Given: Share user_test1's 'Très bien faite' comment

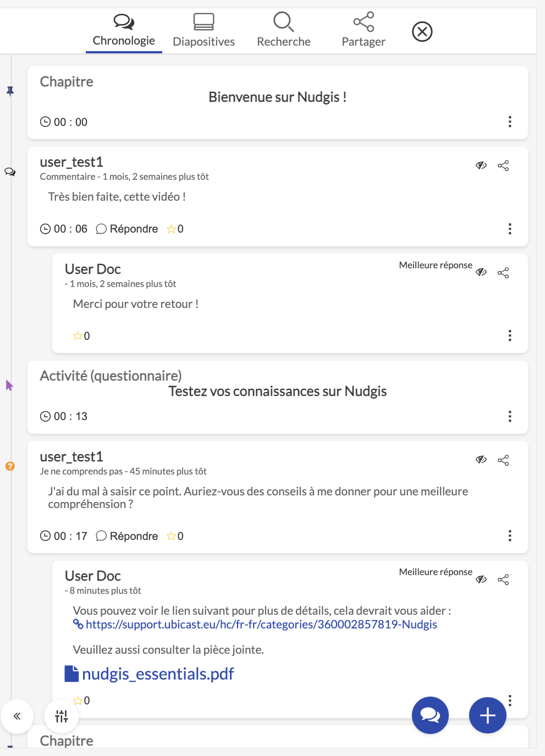Looking at the screenshot, I should coord(503,165).
